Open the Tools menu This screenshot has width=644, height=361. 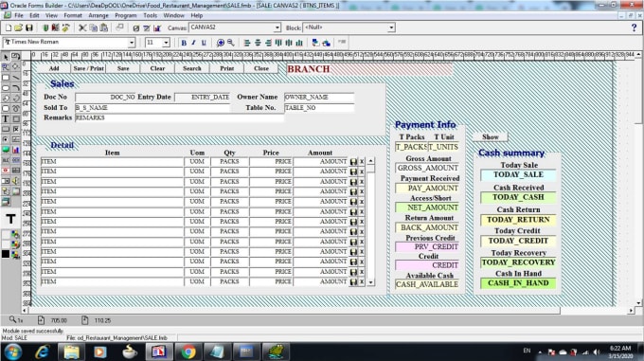(151, 15)
